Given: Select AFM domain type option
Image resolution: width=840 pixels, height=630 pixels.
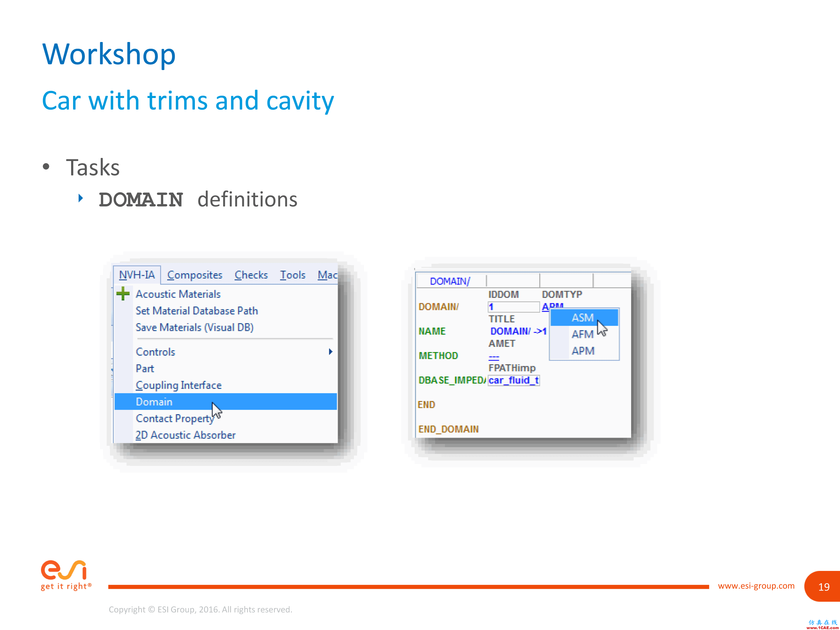Looking at the screenshot, I should [x=580, y=333].
